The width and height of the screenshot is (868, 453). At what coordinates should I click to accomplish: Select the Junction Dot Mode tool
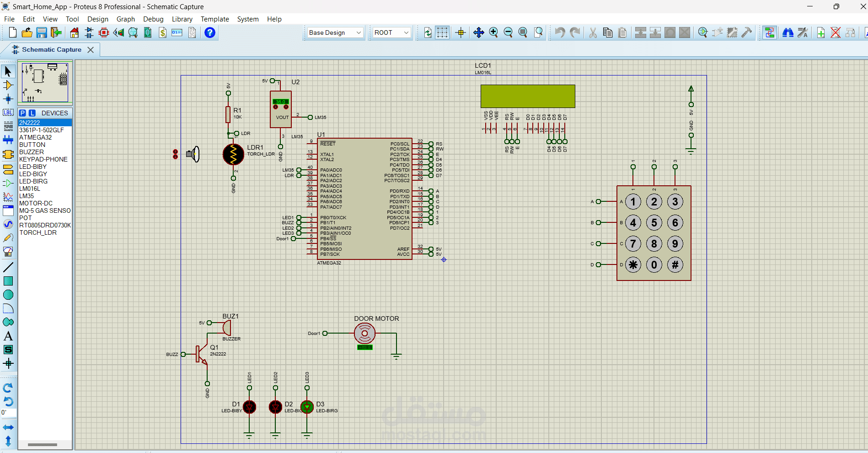click(8, 99)
